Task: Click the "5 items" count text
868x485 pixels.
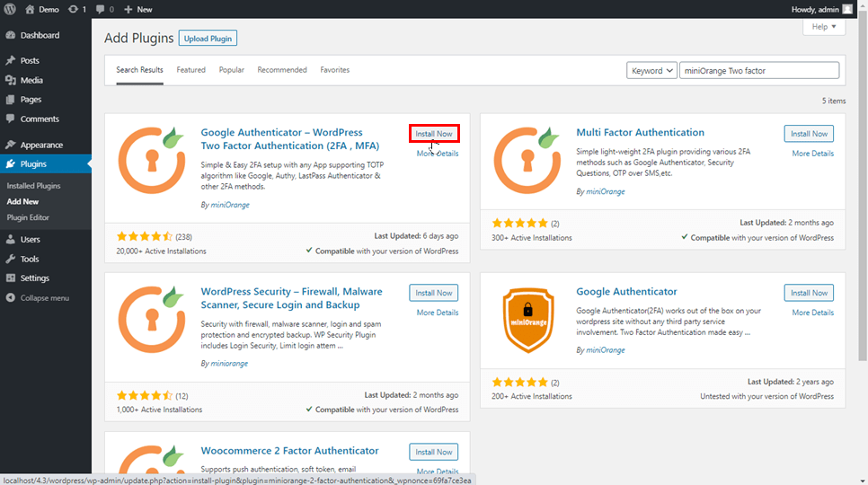Action: click(x=834, y=101)
